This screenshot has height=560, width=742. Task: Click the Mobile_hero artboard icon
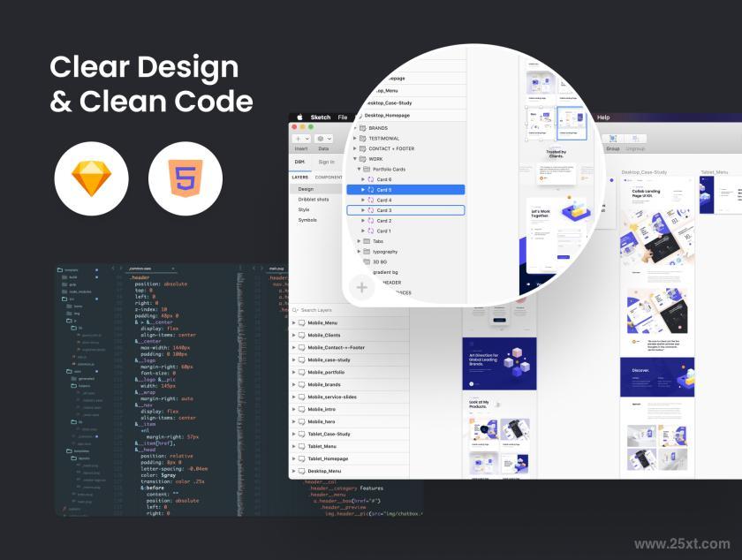tap(301, 421)
